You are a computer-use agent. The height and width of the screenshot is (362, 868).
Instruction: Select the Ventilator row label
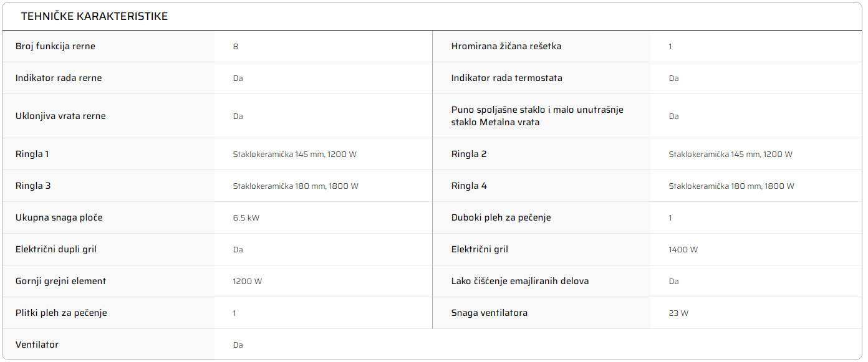[x=37, y=345]
